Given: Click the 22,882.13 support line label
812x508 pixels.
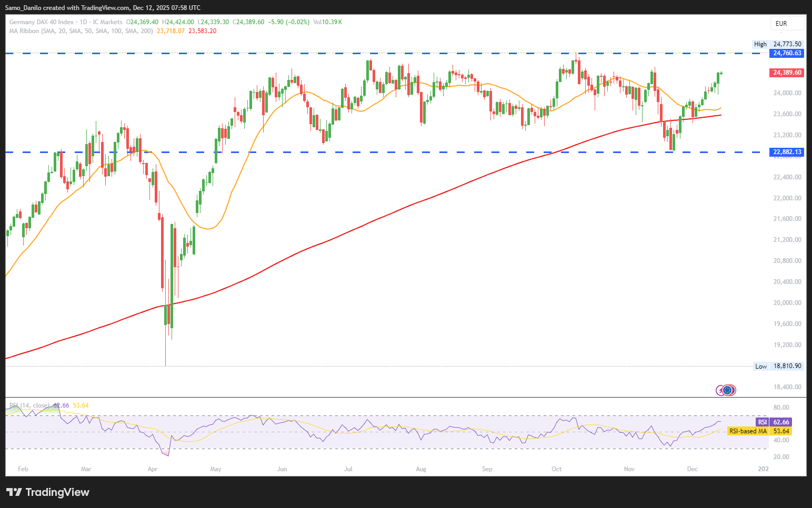Looking at the screenshot, I should point(787,152).
